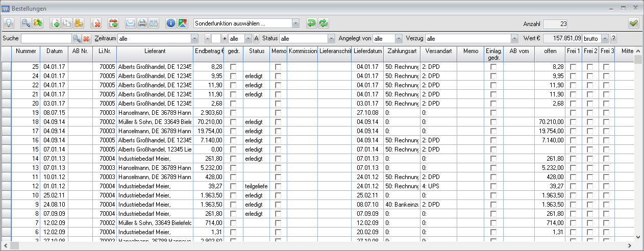Click the printer icon in toolbar
644x251 pixels.
[x=142, y=23]
